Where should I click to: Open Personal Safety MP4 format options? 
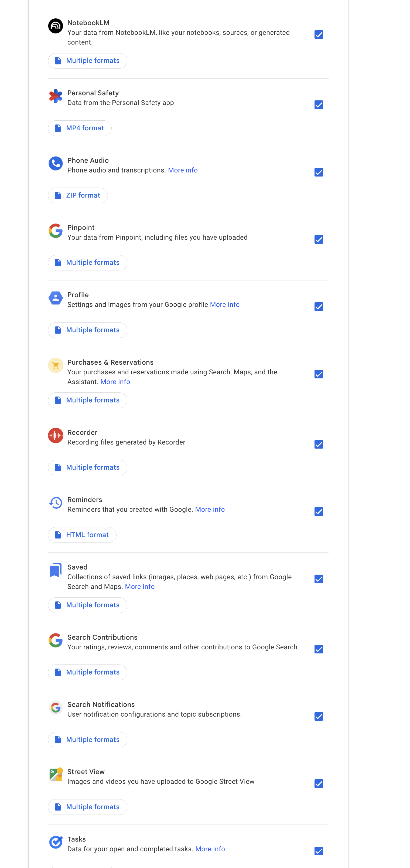click(x=80, y=128)
